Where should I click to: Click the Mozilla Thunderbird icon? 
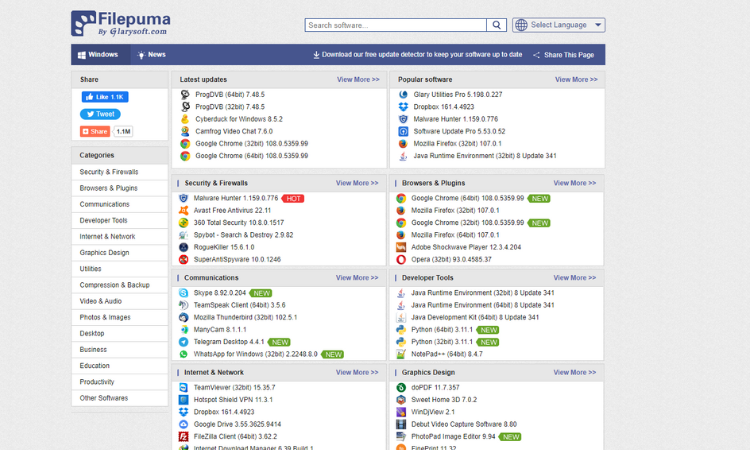click(183, 317)
